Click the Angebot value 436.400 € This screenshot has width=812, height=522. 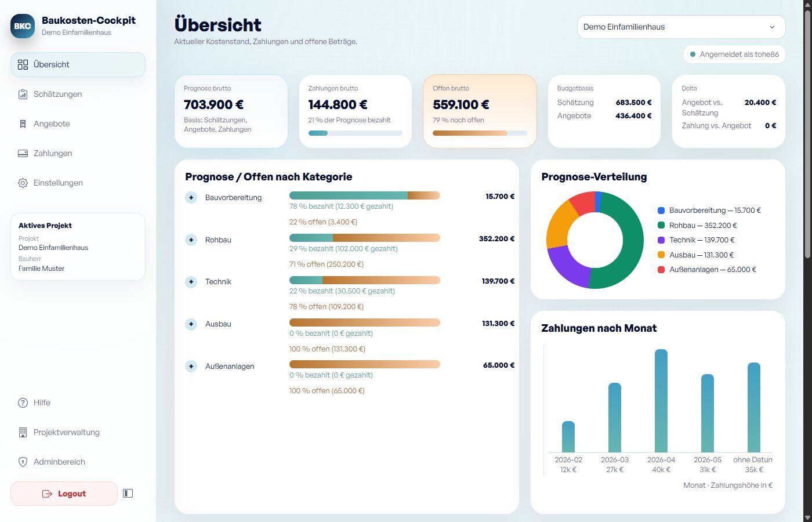[633, 116]
